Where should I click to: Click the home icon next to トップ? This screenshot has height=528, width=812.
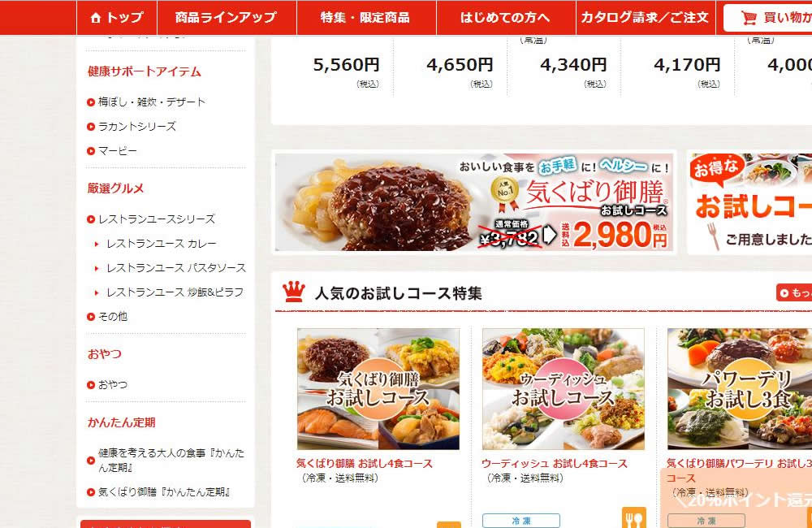click(x=95, y=18)
